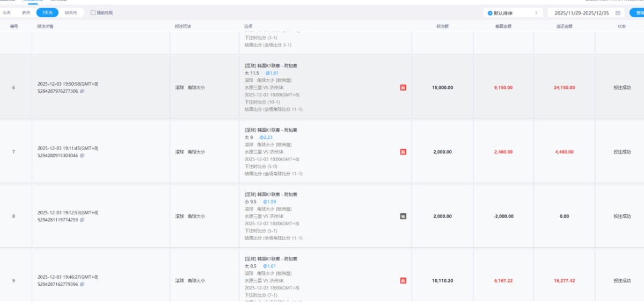Click the gray loss badge on row 8

[x=403, y=216]
